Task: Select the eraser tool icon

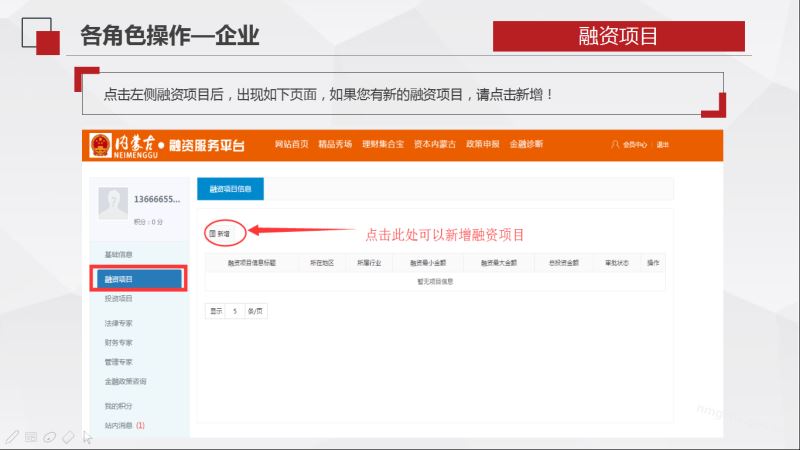Action: click(x=68, y=437)
